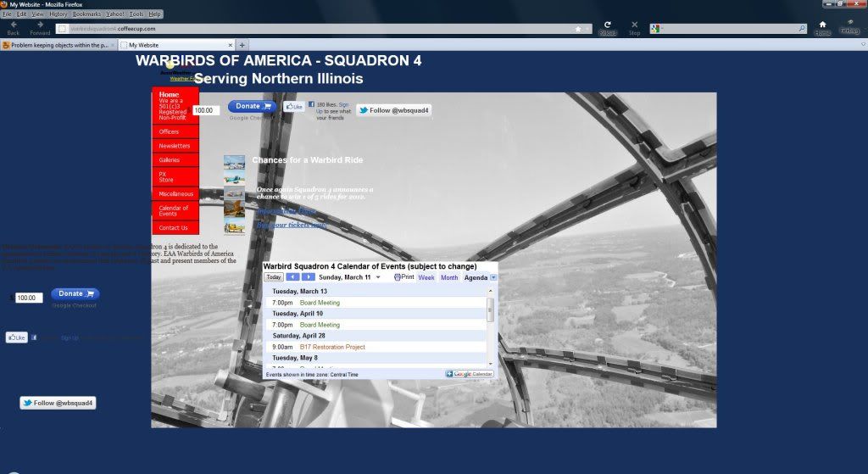Go back with the Back arrow

coord(14,25)
